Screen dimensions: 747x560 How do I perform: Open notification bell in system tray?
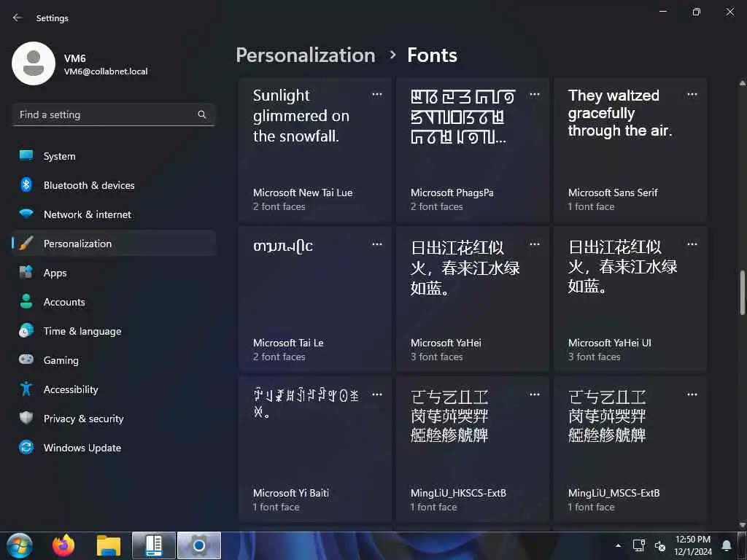point(727,545)
